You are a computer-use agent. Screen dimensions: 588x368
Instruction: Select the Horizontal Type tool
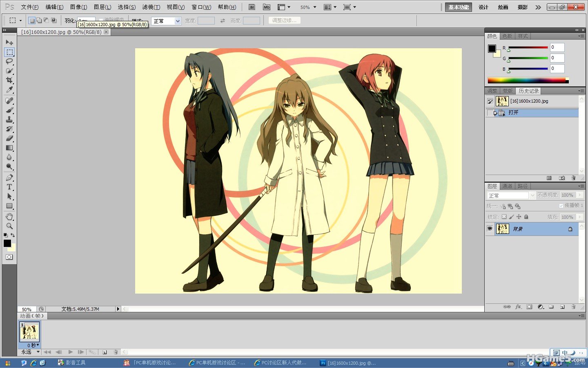(x=9, y=187)
